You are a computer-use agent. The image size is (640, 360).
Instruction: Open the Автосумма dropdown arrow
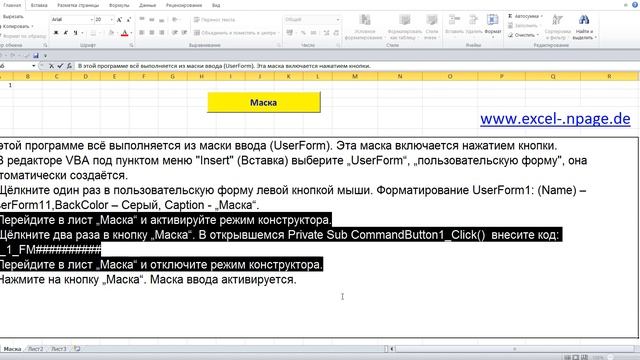542,16
